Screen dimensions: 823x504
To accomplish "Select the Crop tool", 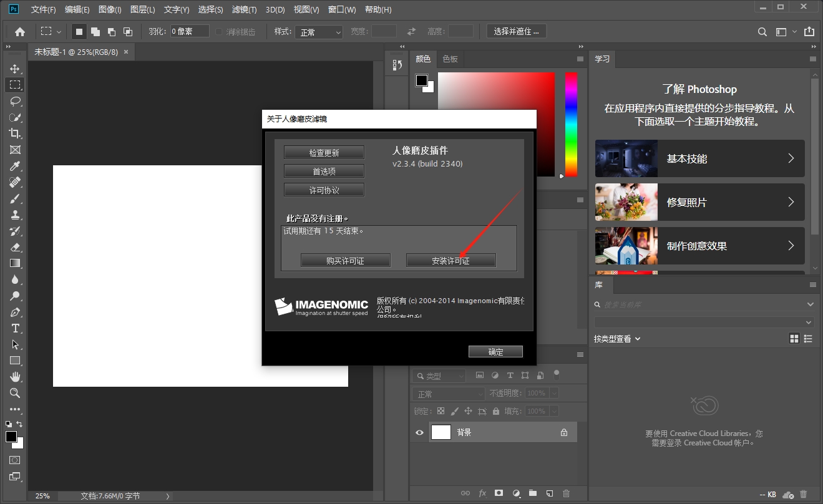I will (x=15, y=133).
